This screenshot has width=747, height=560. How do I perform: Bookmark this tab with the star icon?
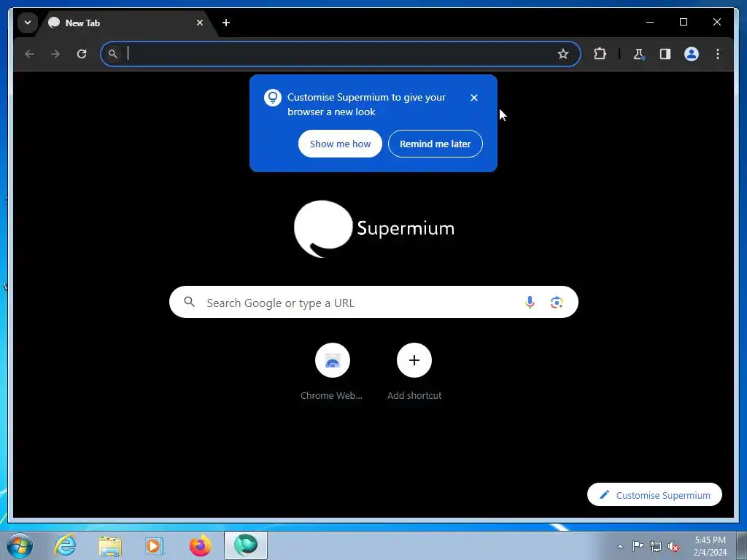[x=563, y=54]
